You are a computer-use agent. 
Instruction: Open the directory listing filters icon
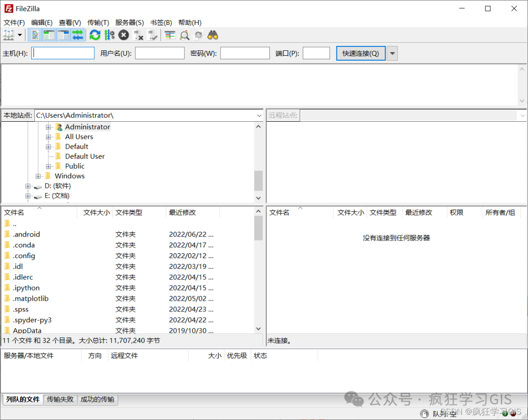click(170, 35)
